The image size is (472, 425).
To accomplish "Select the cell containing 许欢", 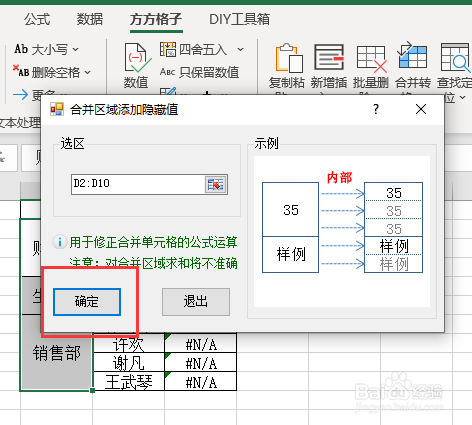I will pyautogui.click(x=129, y=343).
